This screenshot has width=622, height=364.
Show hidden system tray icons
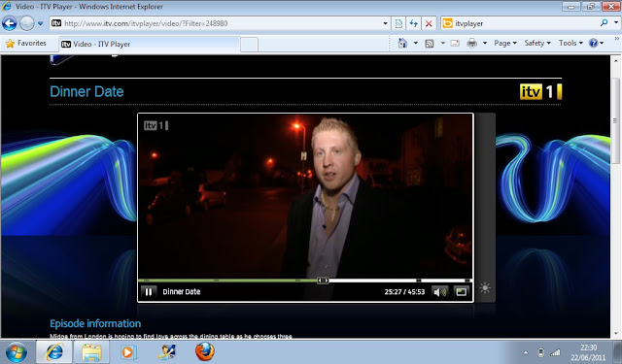(x=526, y=352)
